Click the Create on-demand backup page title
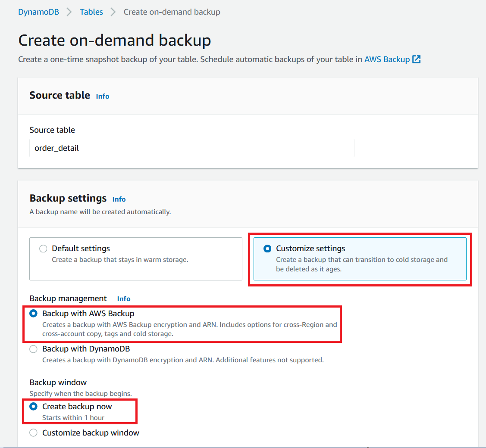The width and height of the screenshot is (486, 448). 114,40
